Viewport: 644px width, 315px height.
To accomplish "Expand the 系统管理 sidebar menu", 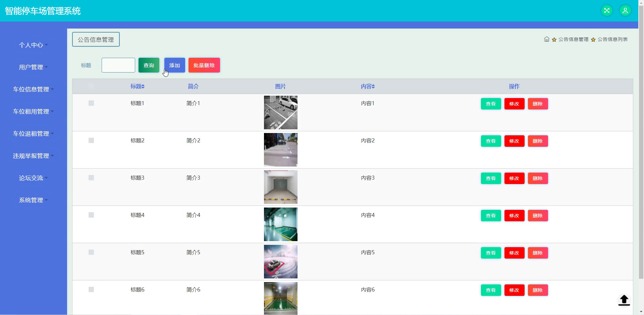I will [x=33, y=200].
